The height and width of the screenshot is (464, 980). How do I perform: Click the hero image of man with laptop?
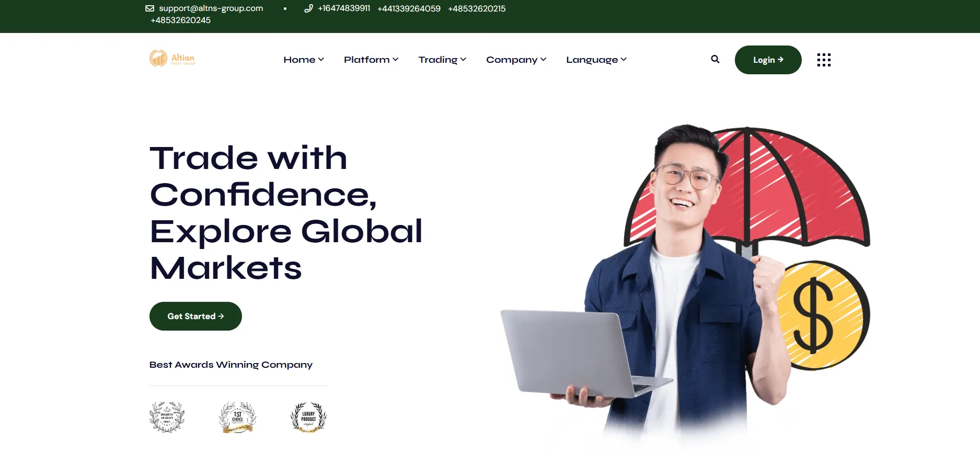click(685, 285)
